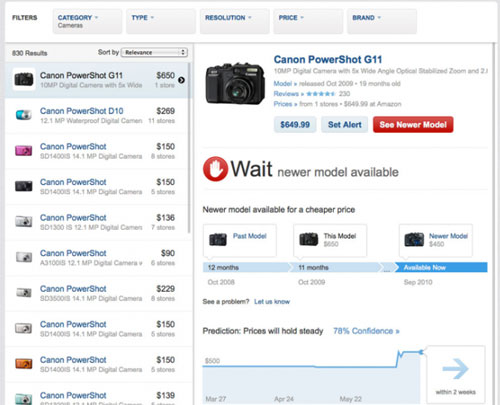Click the 830 Results text
Viewport: 500px width, 405px height.
pos(30,53)
